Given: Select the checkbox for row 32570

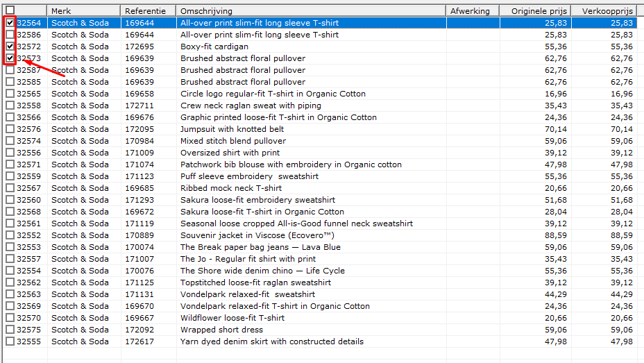Looking at the screenshot, I should click(x=10, y=318).
